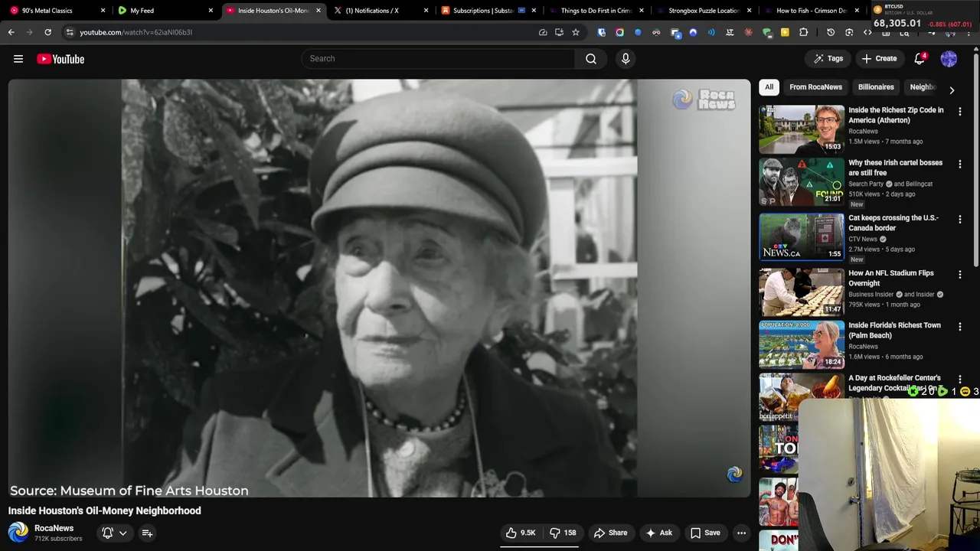Image resolution: width=980 pixels, height=551 pixels.
Task: Select the Billionaires chip
Action: pyautogui.click(x=876, y=87)
